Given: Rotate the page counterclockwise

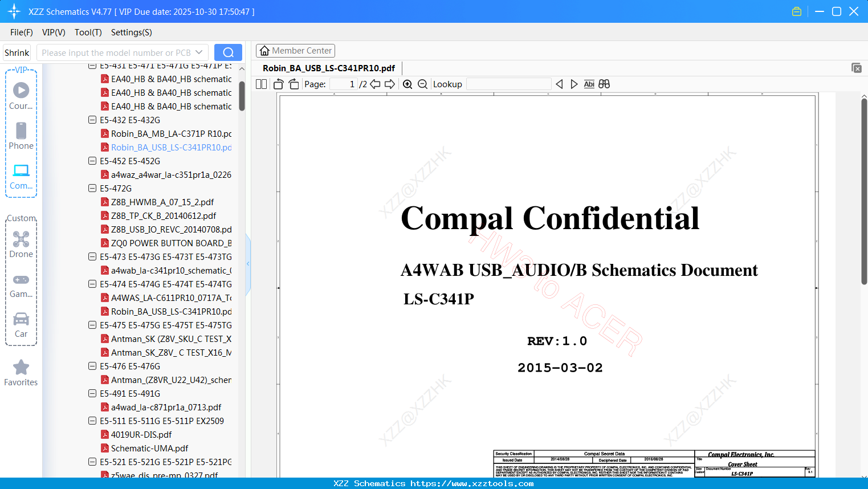Looking at the screenshot, I should [279, 84].
